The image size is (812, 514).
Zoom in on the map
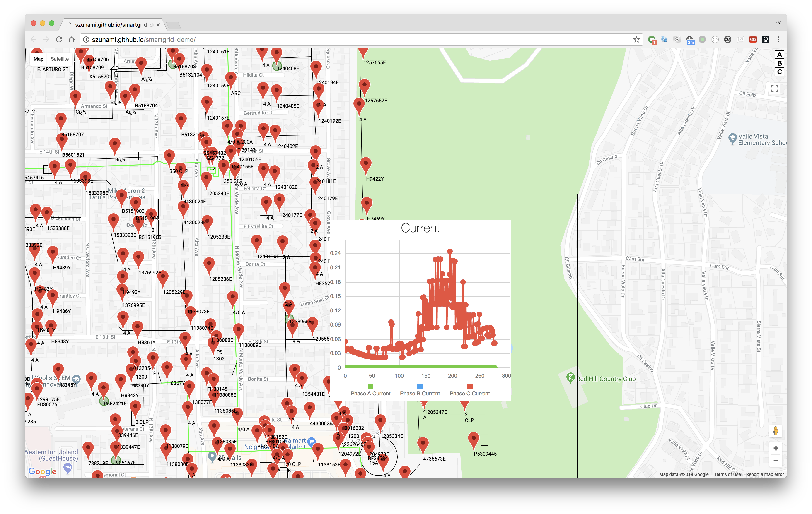(776, 448)
